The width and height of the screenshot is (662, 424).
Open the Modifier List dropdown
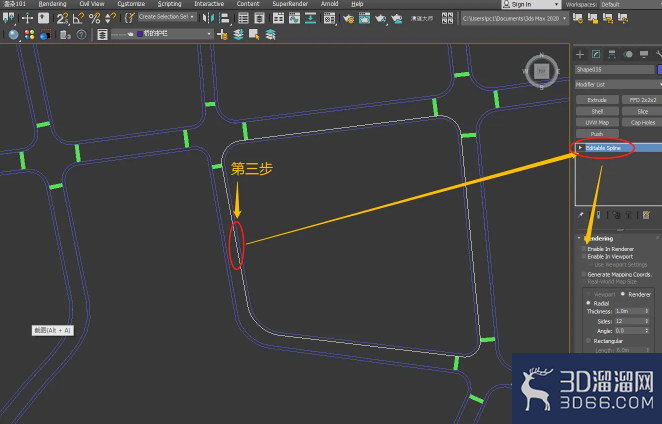(618, 84)
